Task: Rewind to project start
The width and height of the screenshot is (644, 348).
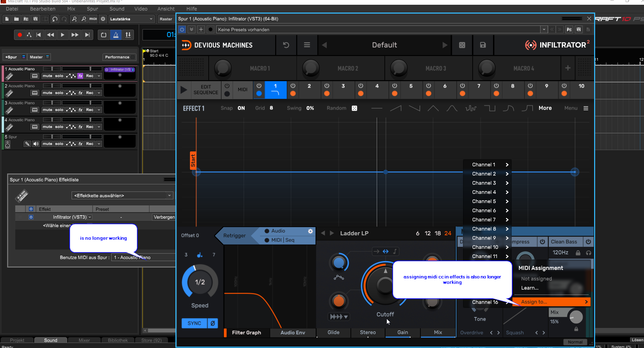Action: 38,35
